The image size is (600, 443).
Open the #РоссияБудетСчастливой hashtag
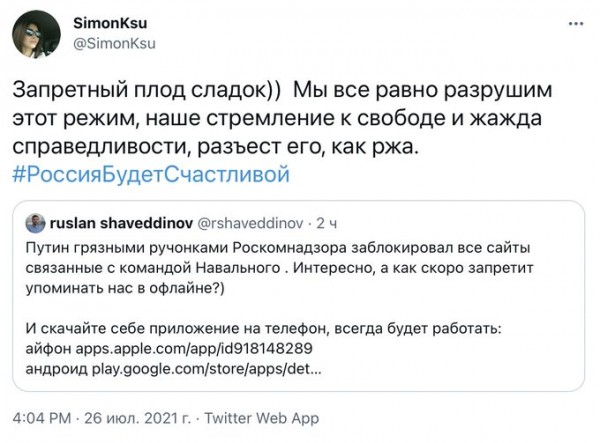point(151,174)
